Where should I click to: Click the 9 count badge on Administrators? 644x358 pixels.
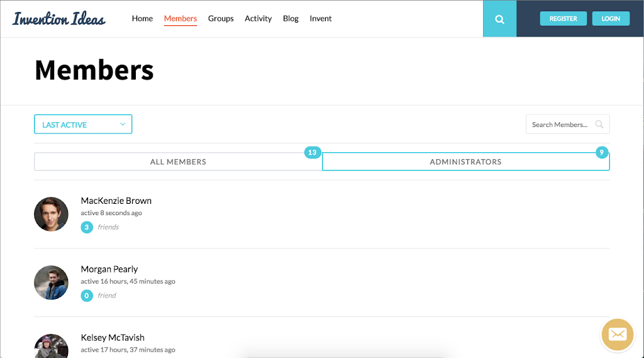602,152
